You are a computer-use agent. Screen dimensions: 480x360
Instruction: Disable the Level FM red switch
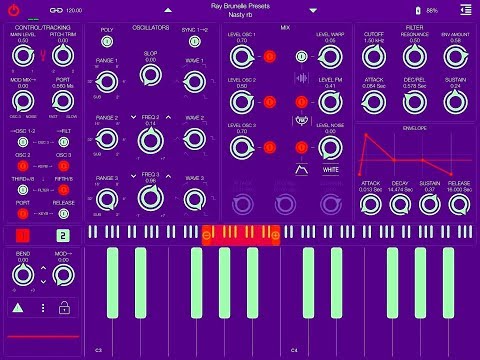point(301,102)
